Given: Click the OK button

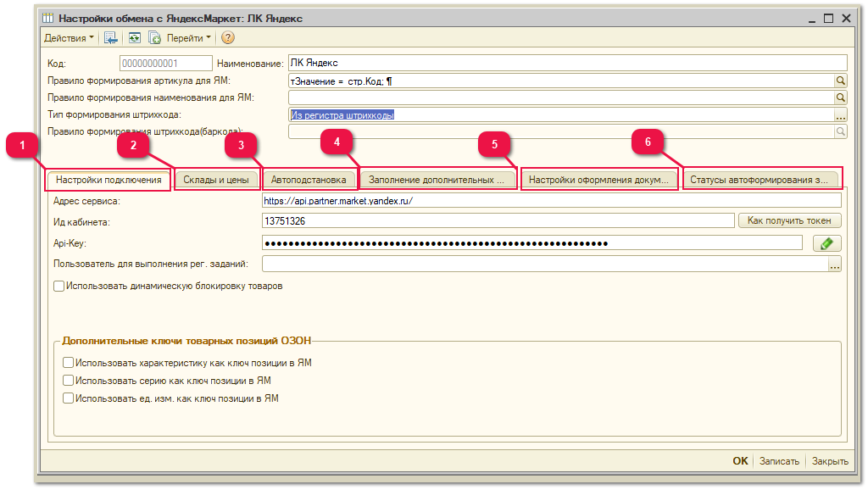Looking at the screenshot, I should point(740,461).
